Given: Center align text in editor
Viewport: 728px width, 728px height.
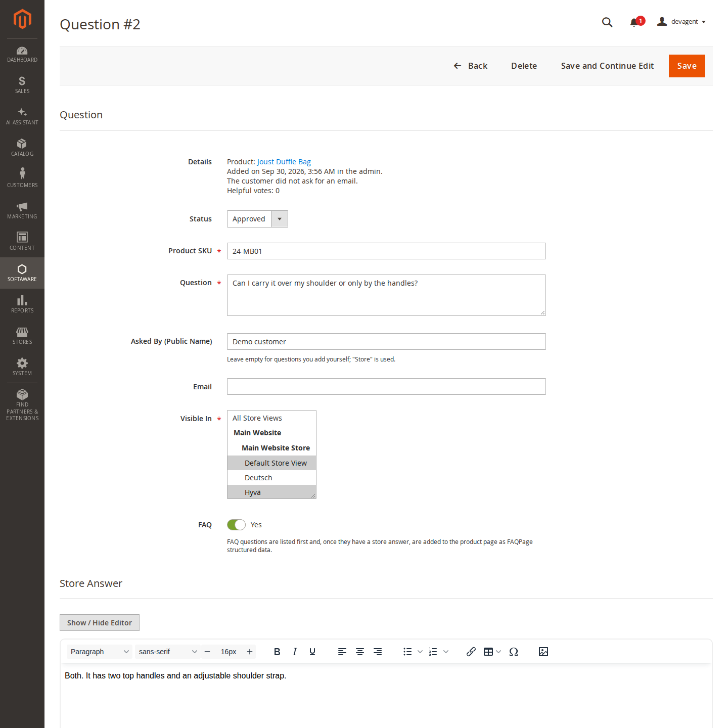Looking at the screenshot, I should pos(360,652).
